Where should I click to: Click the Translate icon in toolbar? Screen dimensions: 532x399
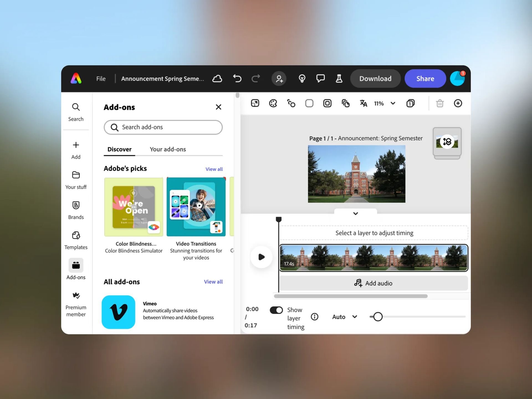363,103
